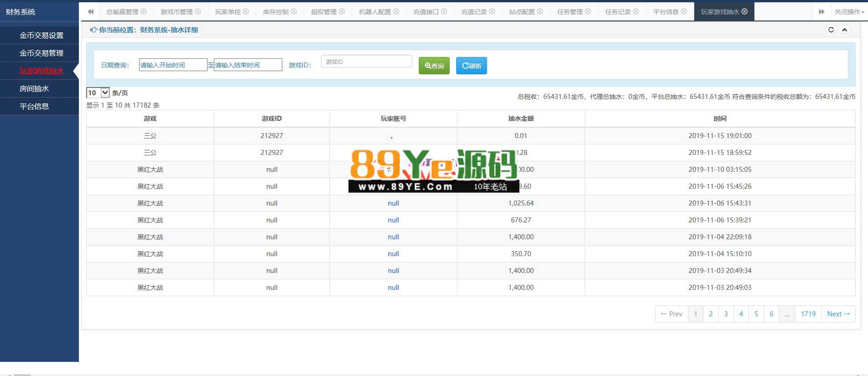868x376 pixels.
Task: Open pagination page 5
Action: click(x=756, y=314)
